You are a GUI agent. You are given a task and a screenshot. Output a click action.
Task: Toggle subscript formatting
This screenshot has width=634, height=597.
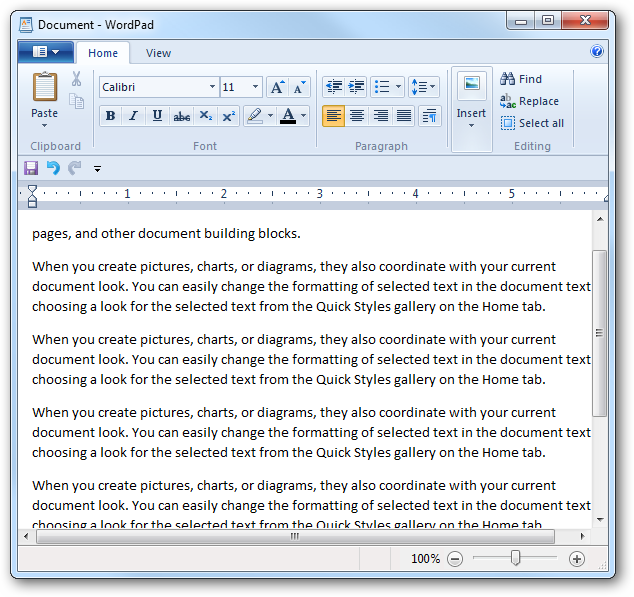click(205, 116)
